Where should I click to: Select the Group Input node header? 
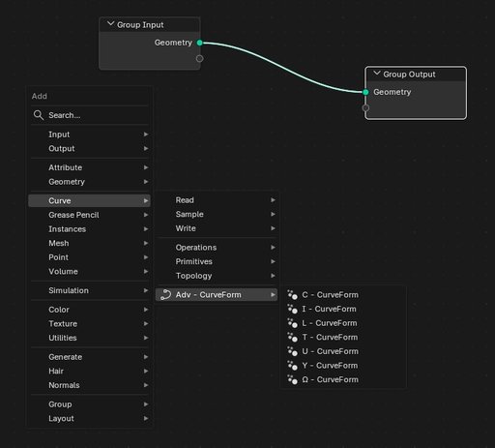point(150,24)
